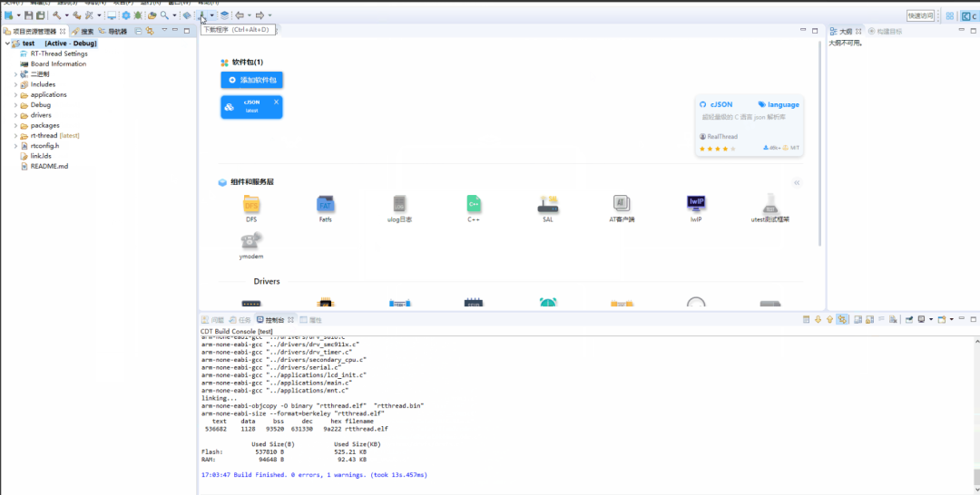This screenshot has width=980, height=495.
Task: Click the download program toolbar icon
Action: click(x=201, y=15)
